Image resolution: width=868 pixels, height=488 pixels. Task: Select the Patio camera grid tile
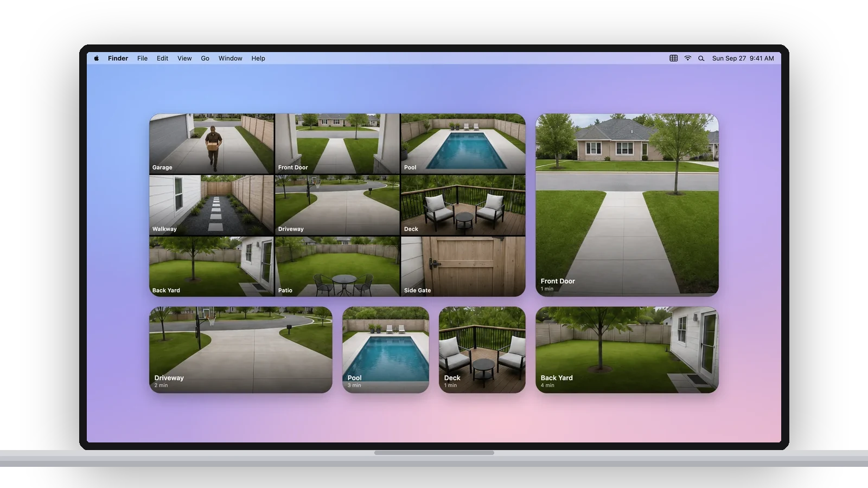point(337,266)
